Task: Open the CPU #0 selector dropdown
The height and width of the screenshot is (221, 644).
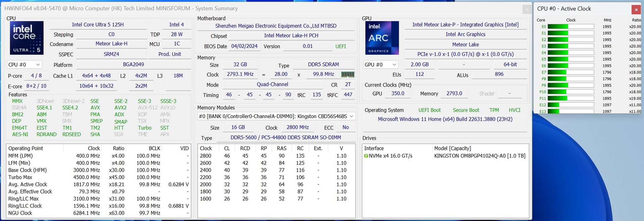Action: (x=24, y=65)
